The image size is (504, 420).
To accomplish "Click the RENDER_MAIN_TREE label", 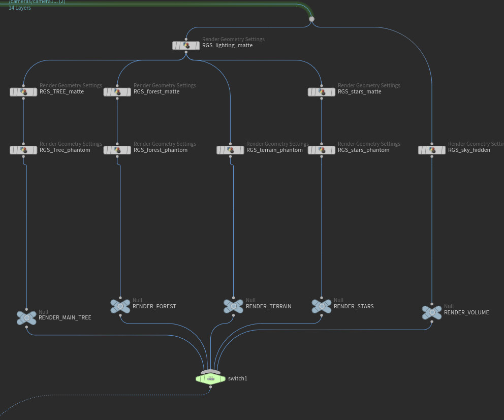I will pyautogui.click(x=65, y=317).
